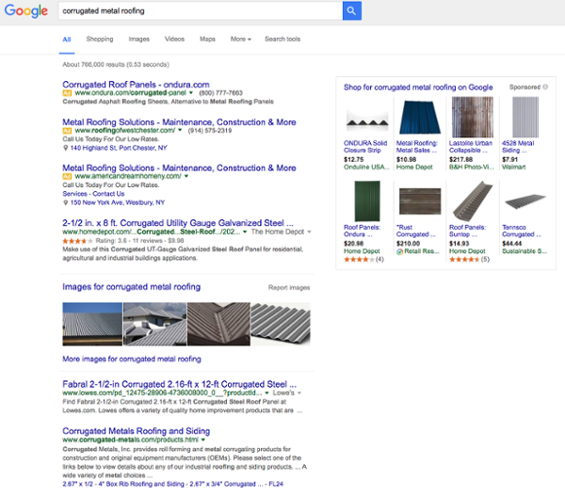The width and height of the screenshot is (565, 496).
Task: Switch to the Shopping tab
Action: 100,39
